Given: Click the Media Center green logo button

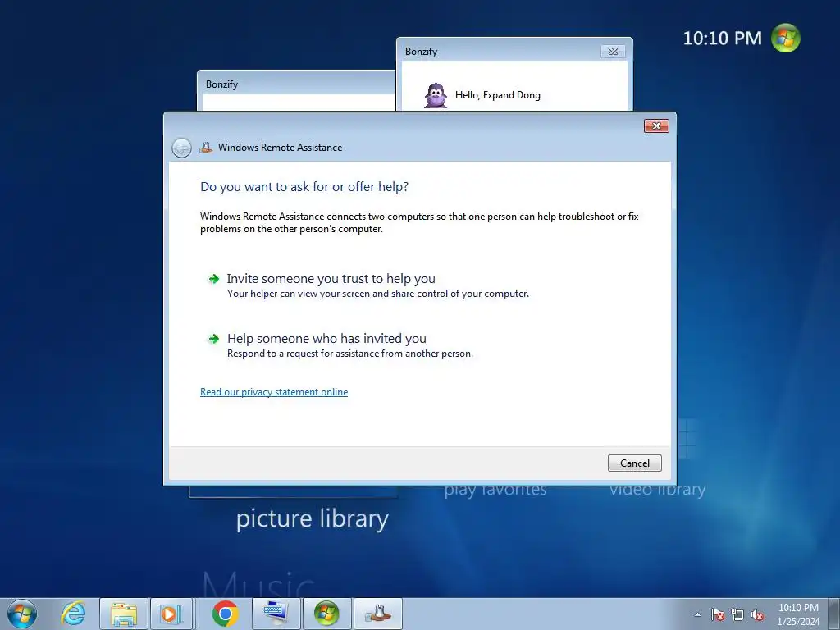Looking at the screenshot, I should (785, 38).
